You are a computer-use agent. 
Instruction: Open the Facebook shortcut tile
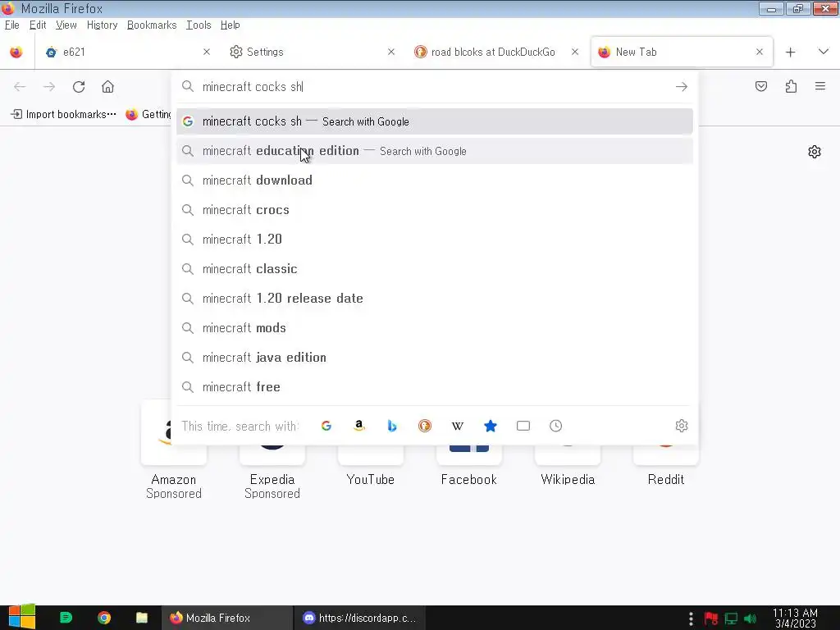click(x=469, y=465)
